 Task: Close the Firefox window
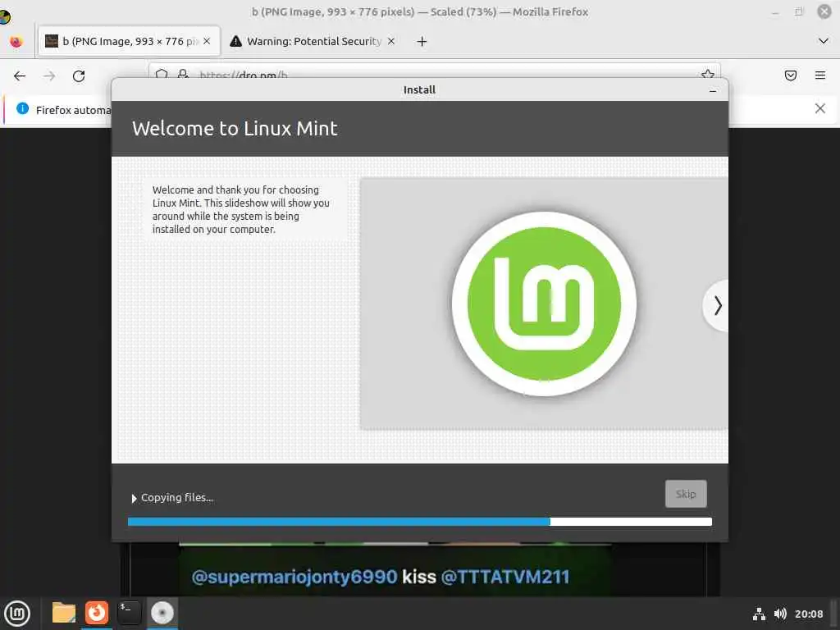click(824, 11)
